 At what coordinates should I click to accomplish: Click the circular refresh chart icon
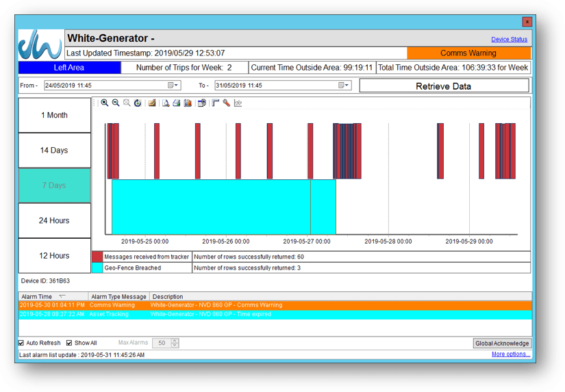[138, 103]
